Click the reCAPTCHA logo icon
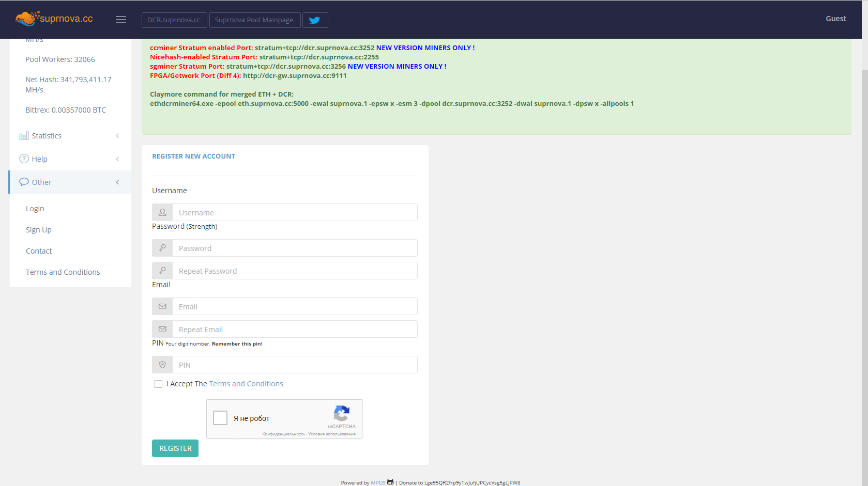The image size is (868, 486). click(341, 414)
